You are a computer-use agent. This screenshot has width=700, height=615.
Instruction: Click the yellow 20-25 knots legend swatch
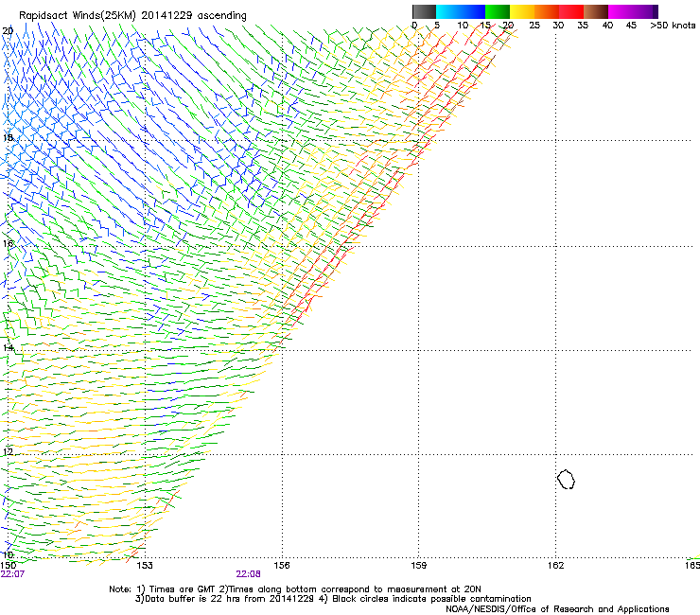click(522, 11)
